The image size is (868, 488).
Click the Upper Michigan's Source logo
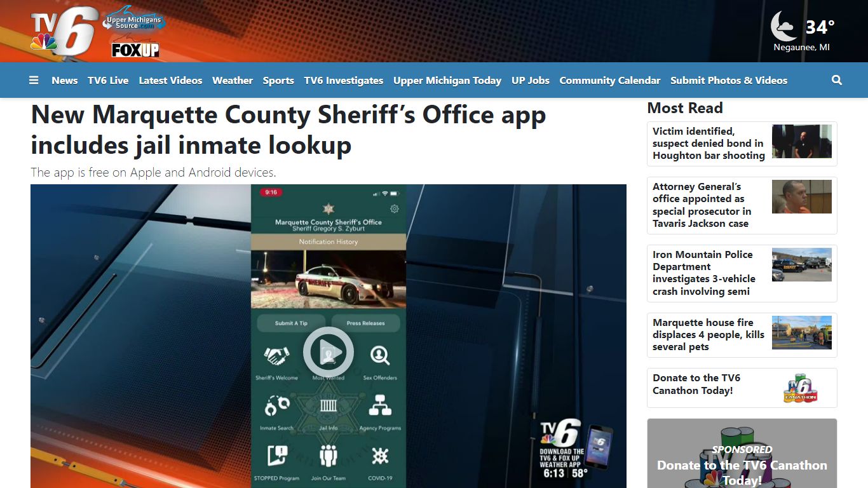coord(134,21)
